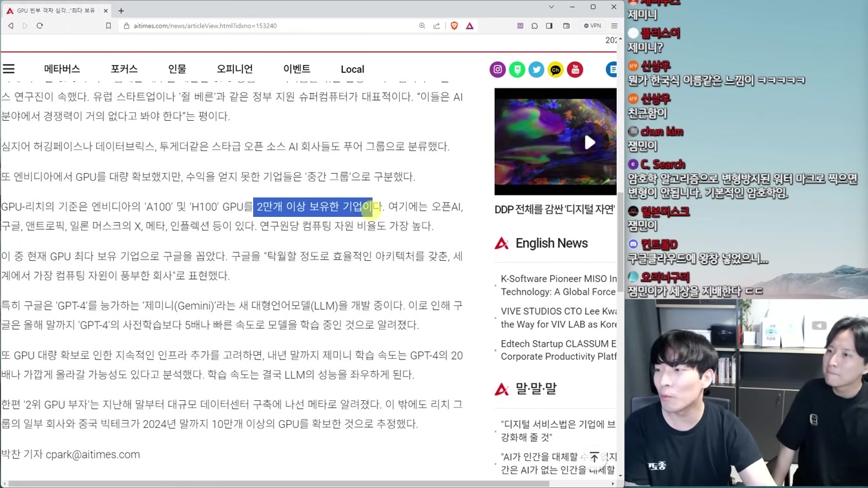Open the green Naver Post icon
Viewport: 868px width, 488px height.
[517, 69]
